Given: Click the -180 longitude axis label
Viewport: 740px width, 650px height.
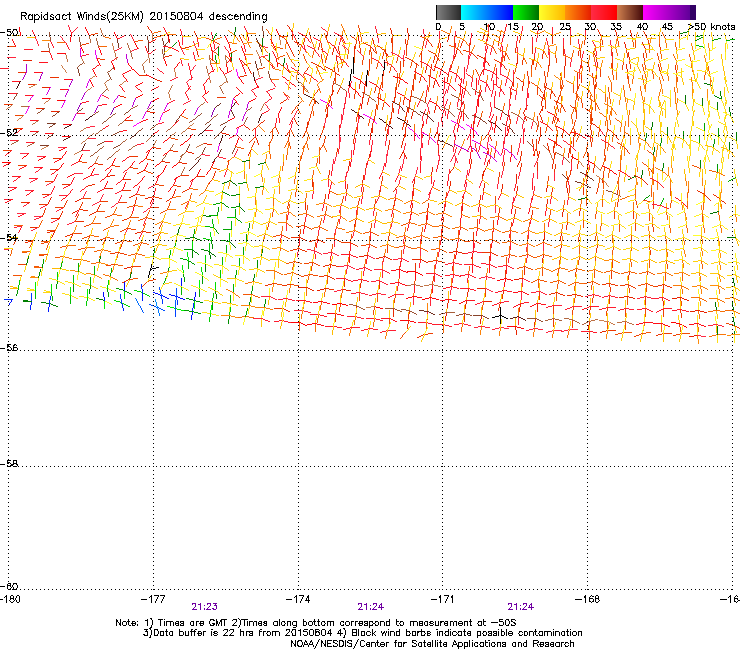Looking at the screenshot, I should point(10,599).
